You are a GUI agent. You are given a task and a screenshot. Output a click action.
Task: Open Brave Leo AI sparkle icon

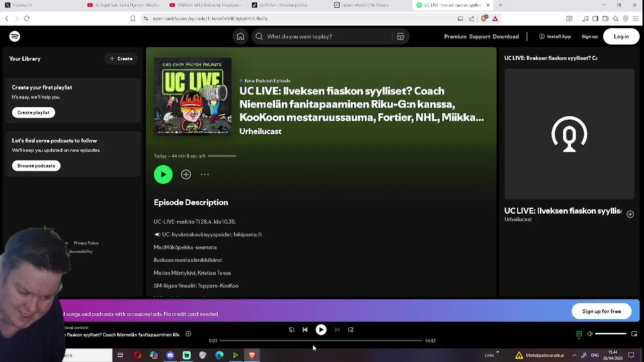615,19
